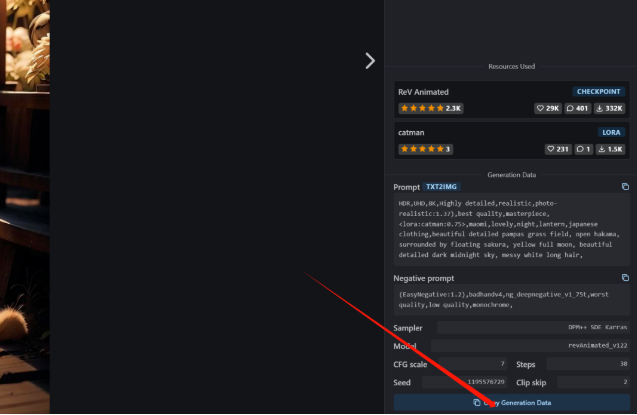The width and height of the screenshot is (637, 415).
Task: Click the 29K likes heart on ReV Animated
Action: (x=548, y=108)
